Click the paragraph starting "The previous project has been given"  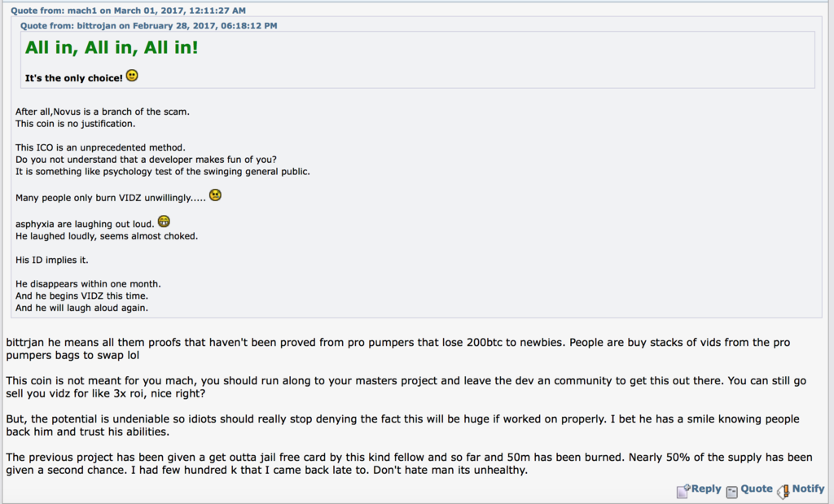[409, 463]
